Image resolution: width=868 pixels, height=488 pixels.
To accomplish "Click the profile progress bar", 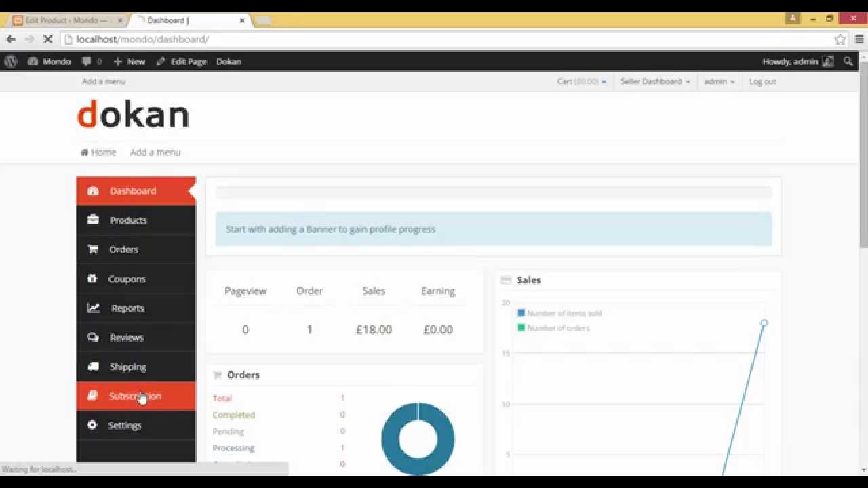I will pyautogui.click(x=494, y=192).
